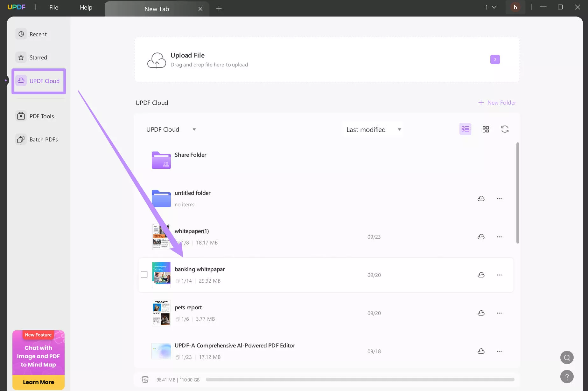Image resolution: width=588 pixels, height=391 pixels.
Task: Create a New Folder
Action: click(497, 103)
